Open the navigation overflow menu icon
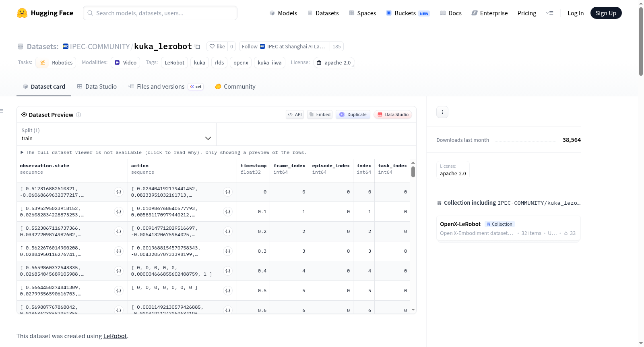The image size is (644, 347). point(549,13)
